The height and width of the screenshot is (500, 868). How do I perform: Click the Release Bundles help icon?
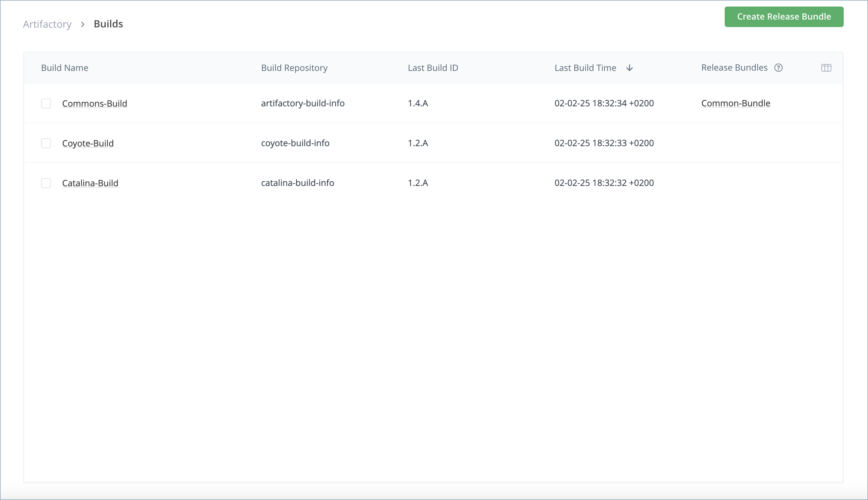pos(778,68)
